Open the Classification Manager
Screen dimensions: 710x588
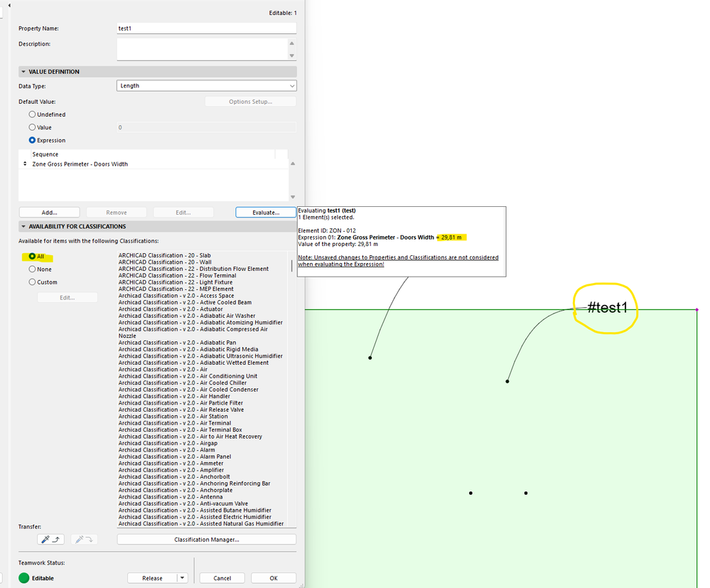(206, 538)
